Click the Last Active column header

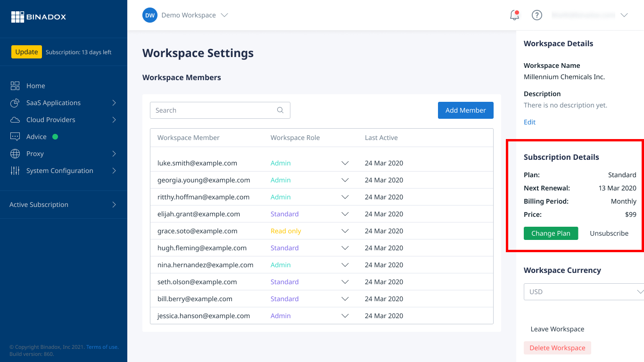click(x=381, y=138)
